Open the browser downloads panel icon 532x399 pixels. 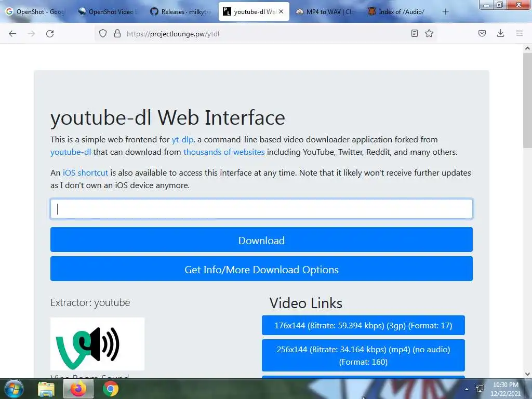click(500, 34)
